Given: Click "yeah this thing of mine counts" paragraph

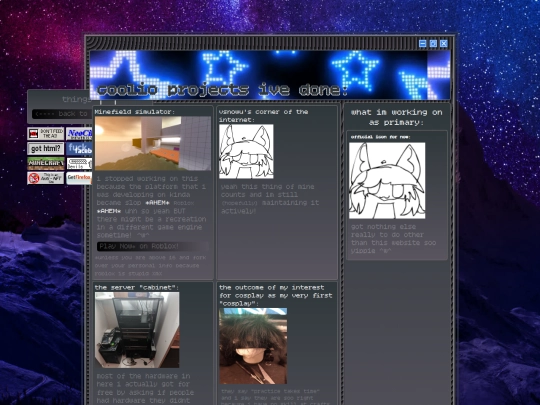Looking at the screenshot, I should [x=270, y=199].
